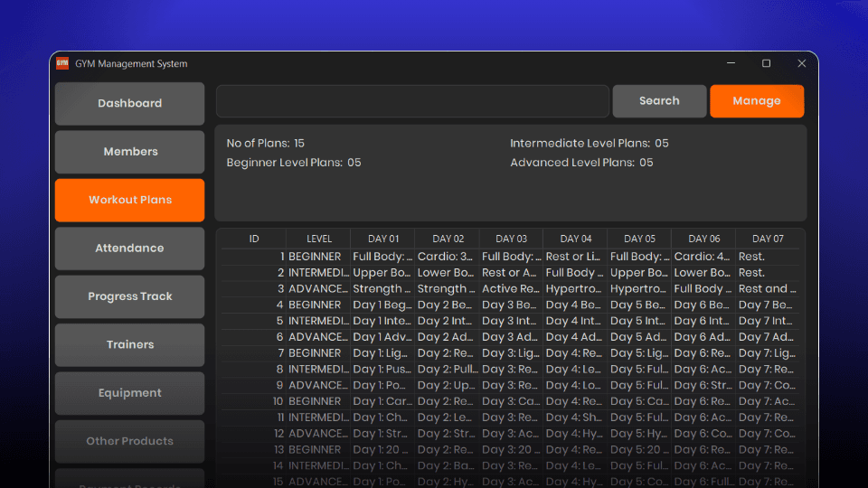The height and width of the screenshot is (488, 868).
Task: Click 'Day 7 Be...' cell in row 4
Action: (768, 305)
